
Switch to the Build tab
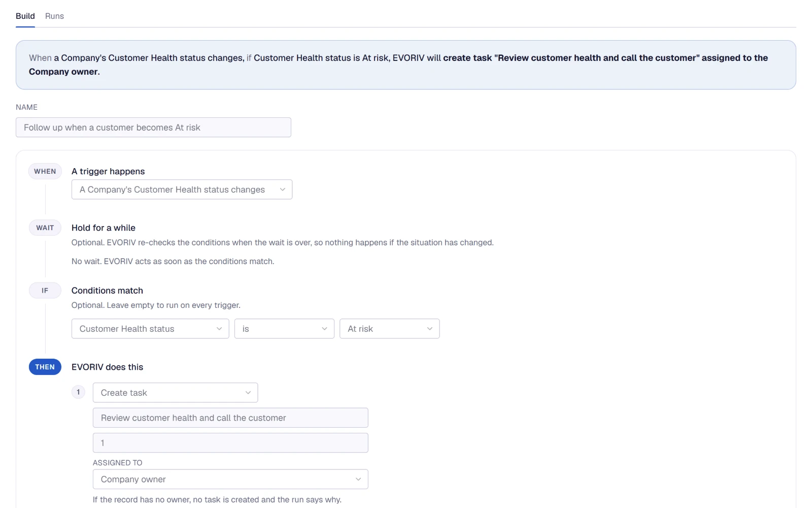pyautogui.click(x=25, y=16)
